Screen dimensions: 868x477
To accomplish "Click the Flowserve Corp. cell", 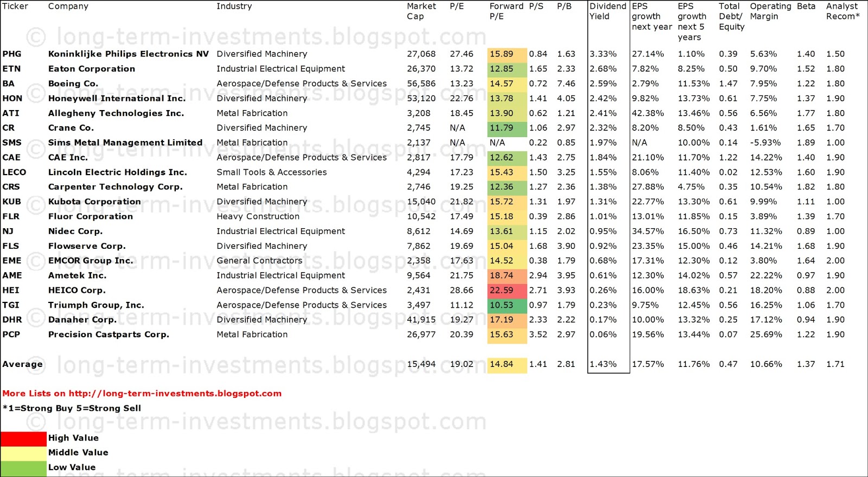I will pyautogui.click(x=87, y=246).
